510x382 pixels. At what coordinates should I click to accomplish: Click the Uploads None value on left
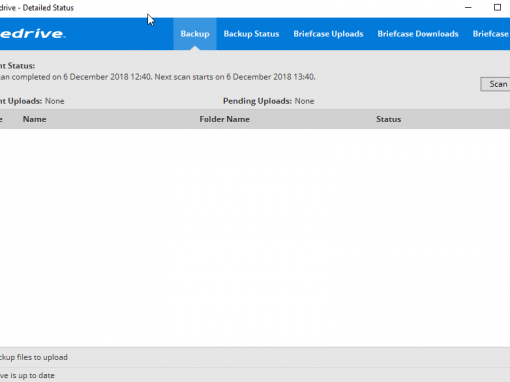click(55, 101)
